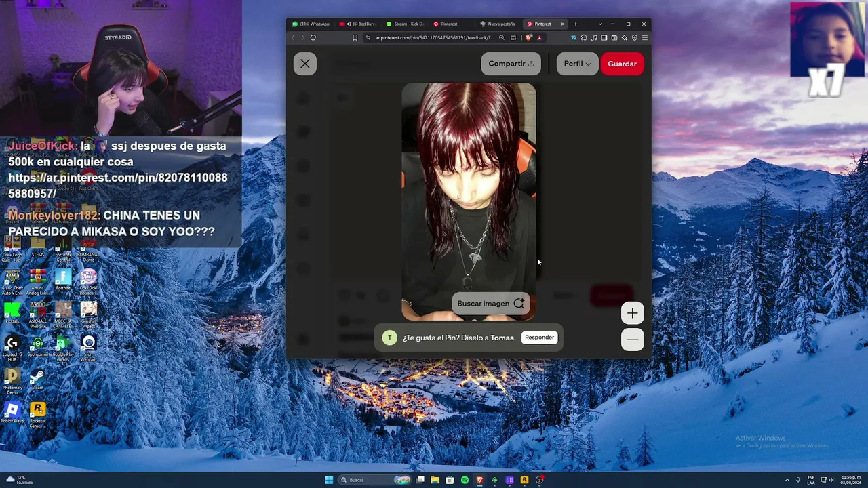Select the Steam desktop shortcut
Image resolution: width=868 pixels, height=488 pixels.
point(38,380)
